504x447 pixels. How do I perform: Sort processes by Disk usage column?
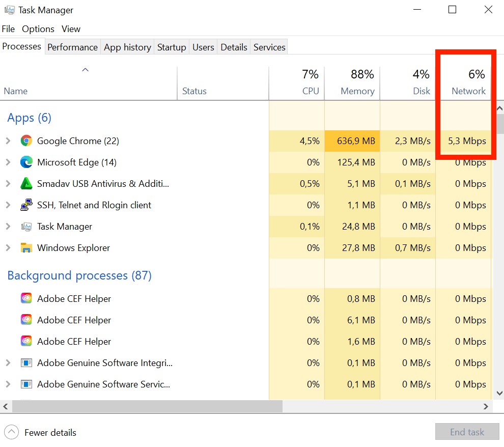tap(408, 83)
